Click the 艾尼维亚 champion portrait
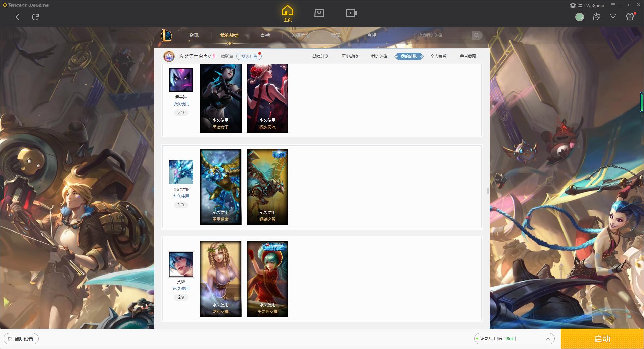Image resolution: width=644 pixels, height=349 pixels. tap(181, 172)
